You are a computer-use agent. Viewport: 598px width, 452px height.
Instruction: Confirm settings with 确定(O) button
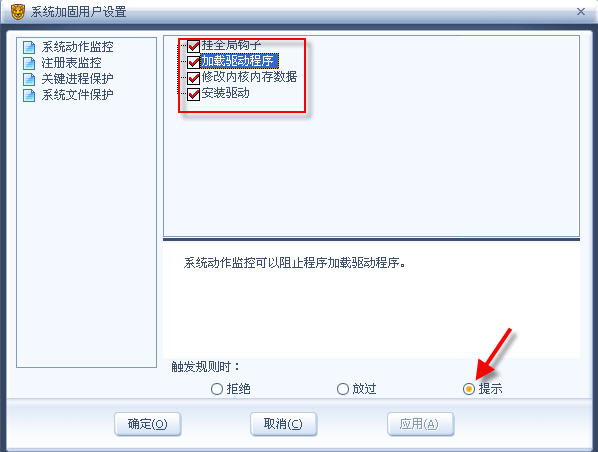pyautogui.click(x=148, y=424)
